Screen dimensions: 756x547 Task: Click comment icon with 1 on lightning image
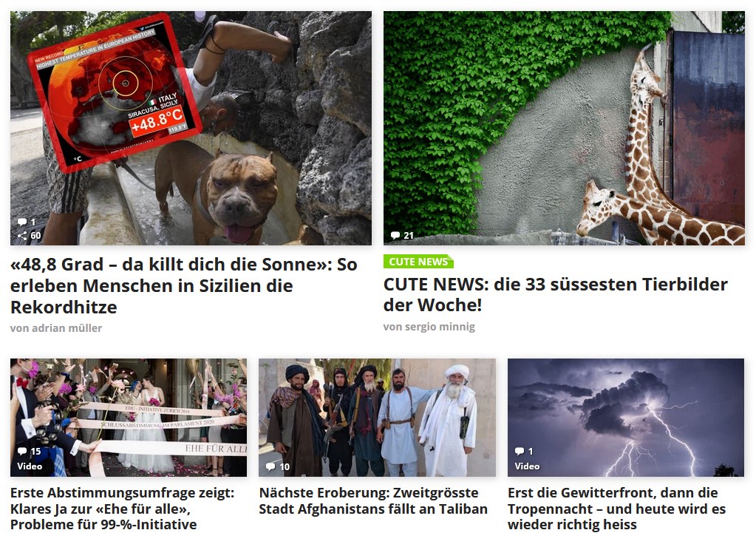[520, 451]
